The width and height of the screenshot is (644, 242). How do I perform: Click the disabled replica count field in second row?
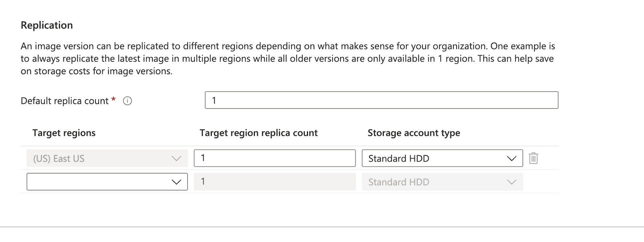(275, 182)
